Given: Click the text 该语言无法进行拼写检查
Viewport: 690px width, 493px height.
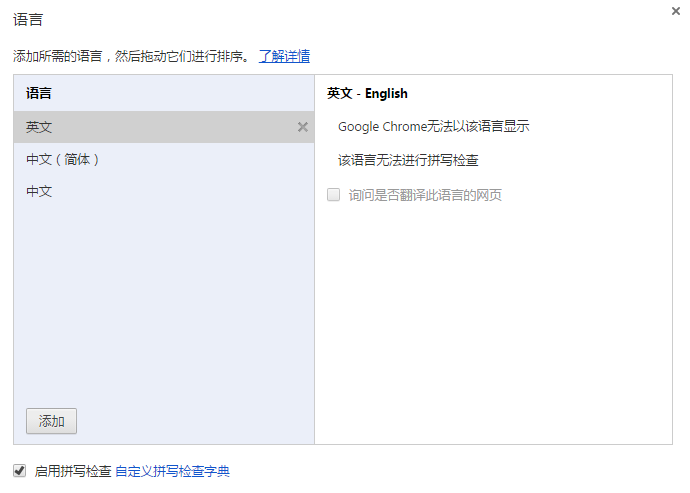Looking at the screenshot, I should point(408,160).
